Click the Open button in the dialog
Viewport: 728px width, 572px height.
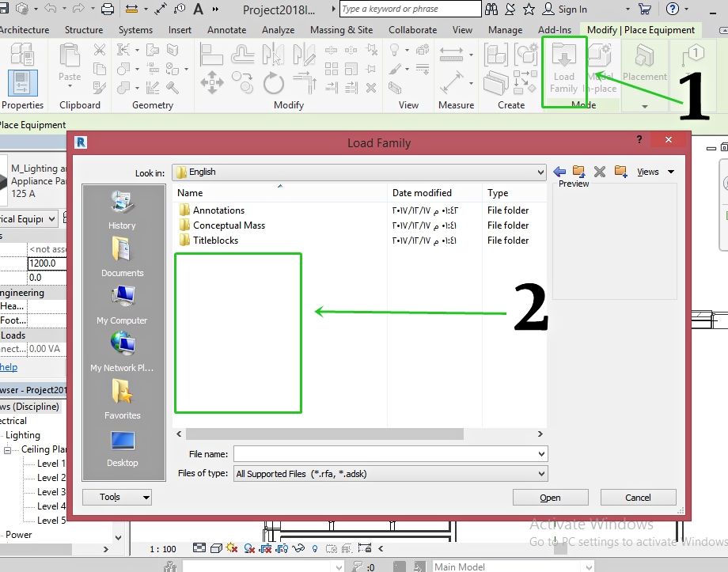coord(550,497)
